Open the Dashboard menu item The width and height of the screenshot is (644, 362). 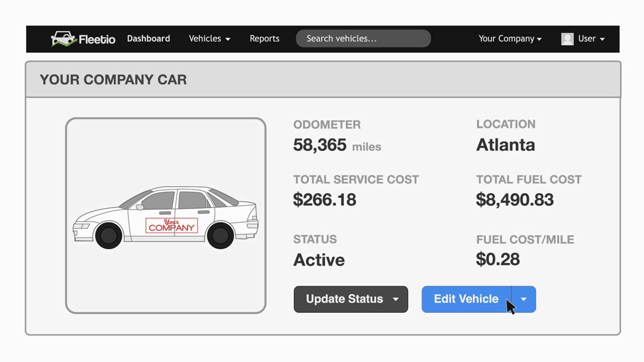coord(148,39)
